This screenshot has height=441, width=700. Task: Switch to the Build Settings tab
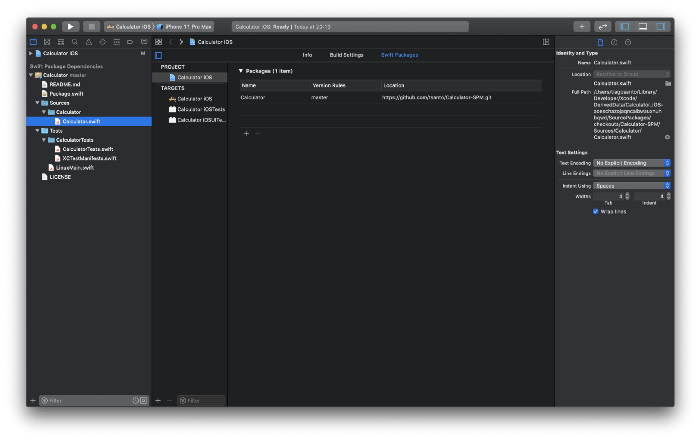pos(346,55)
